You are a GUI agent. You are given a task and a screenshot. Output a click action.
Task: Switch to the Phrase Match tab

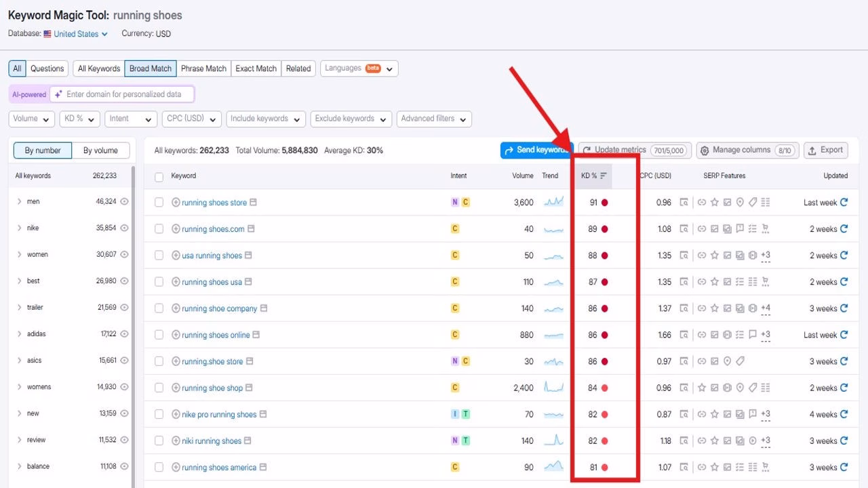click(x=203, y=68)
